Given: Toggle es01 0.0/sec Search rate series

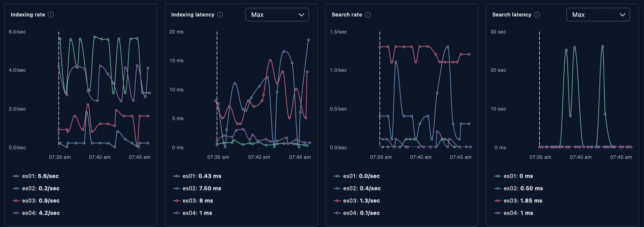Looking at the screenshot, I should point(357,176).
